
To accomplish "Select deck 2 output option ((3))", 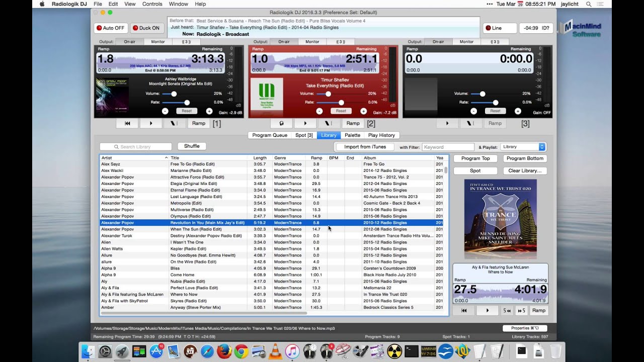I will [x=341, y=42].
